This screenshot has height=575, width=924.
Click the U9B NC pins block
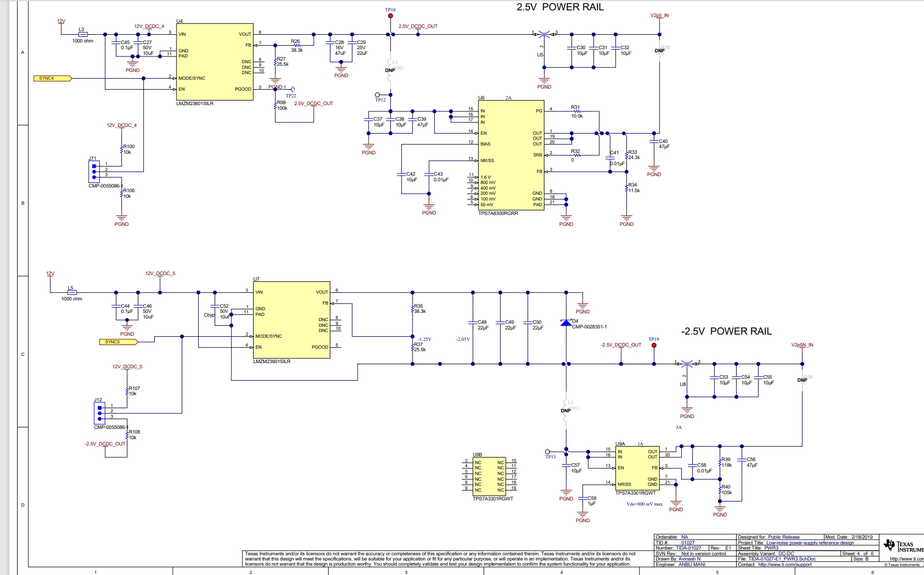point(489,476)
